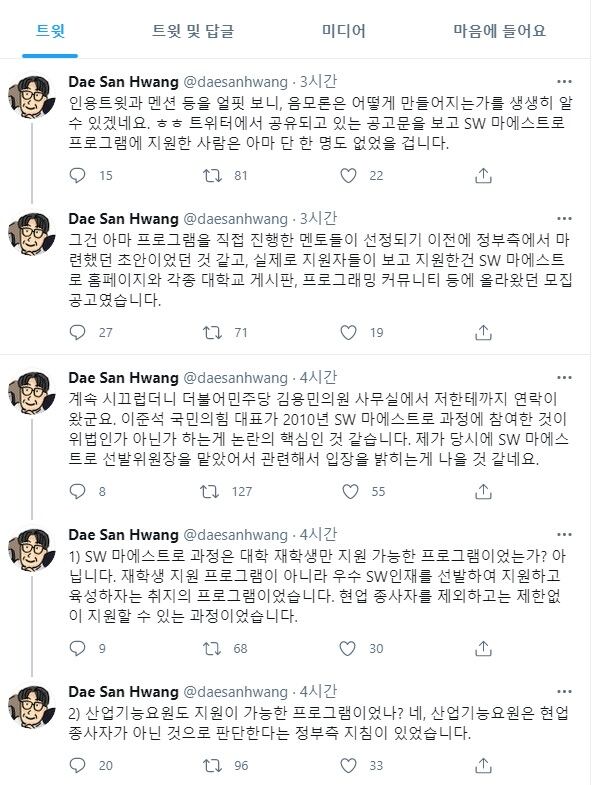Screen dimensions: 601x785
Task: Like the tweet with 19 likes
Action: 348,332
